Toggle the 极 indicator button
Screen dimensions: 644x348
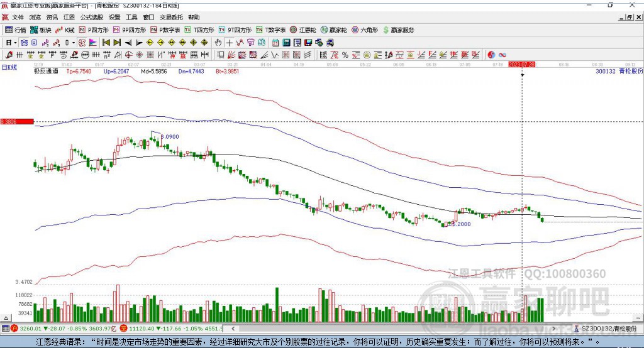pyautogui.click(x=82, y=43)
